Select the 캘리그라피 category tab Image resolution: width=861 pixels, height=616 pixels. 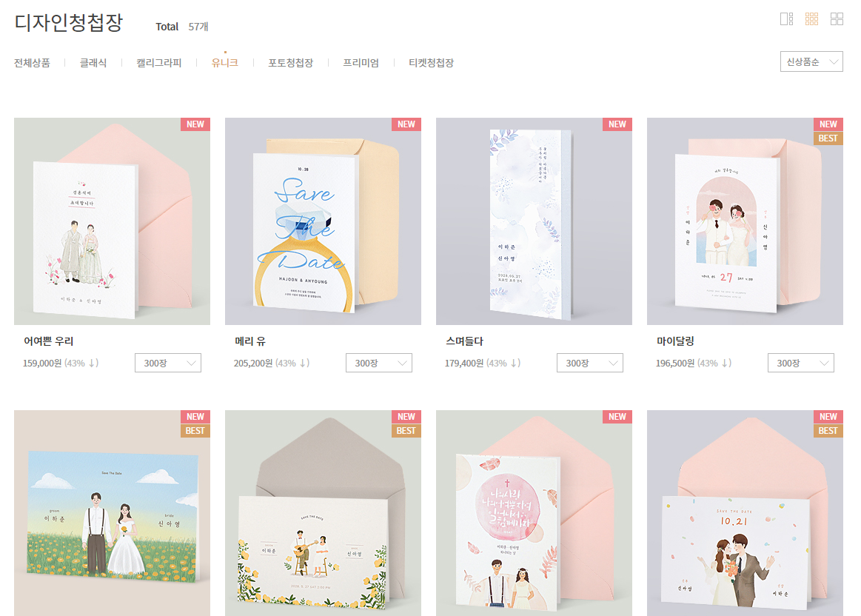pos(158,63)
